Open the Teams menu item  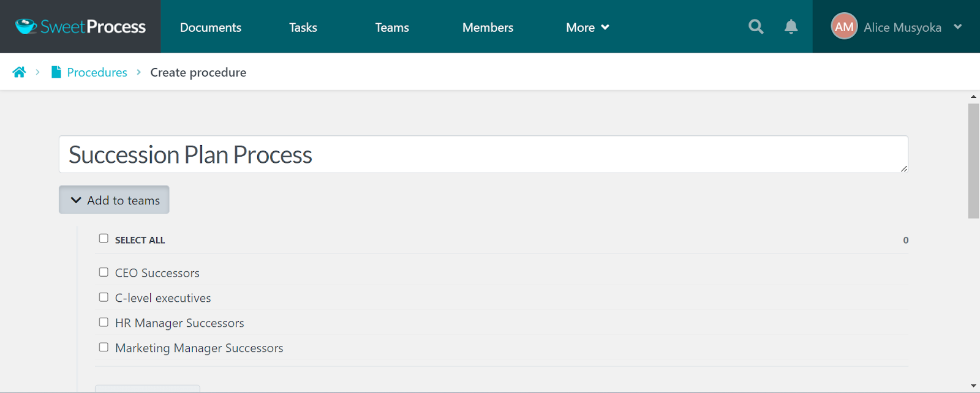point(392,28)
